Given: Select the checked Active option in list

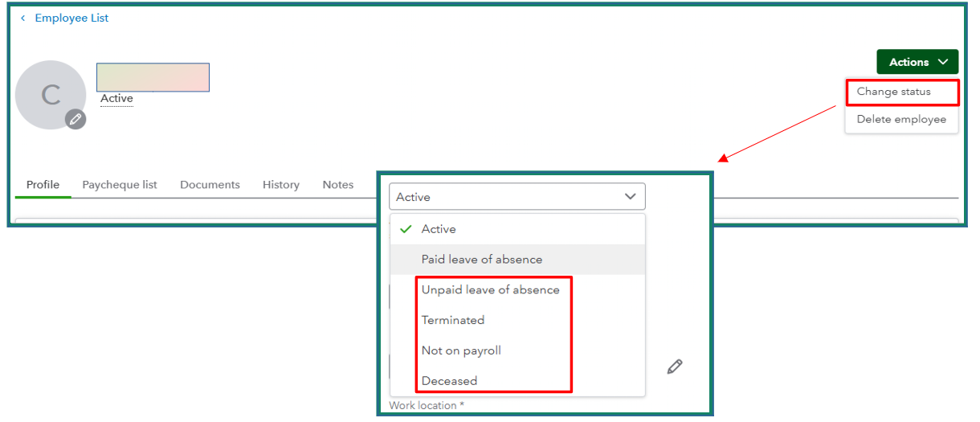Looking at the screenshot, I should 439,229.
